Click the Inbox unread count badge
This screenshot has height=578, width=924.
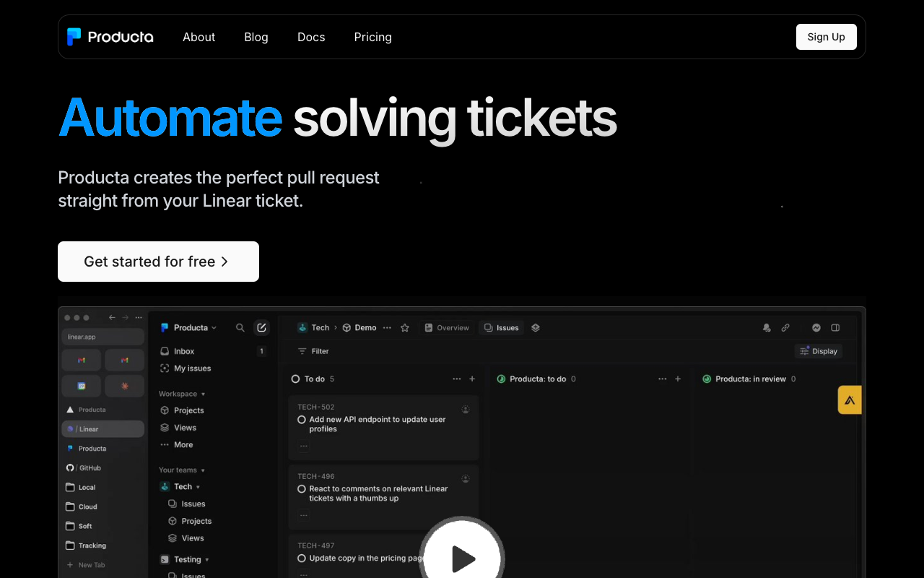tap(261, 351)
